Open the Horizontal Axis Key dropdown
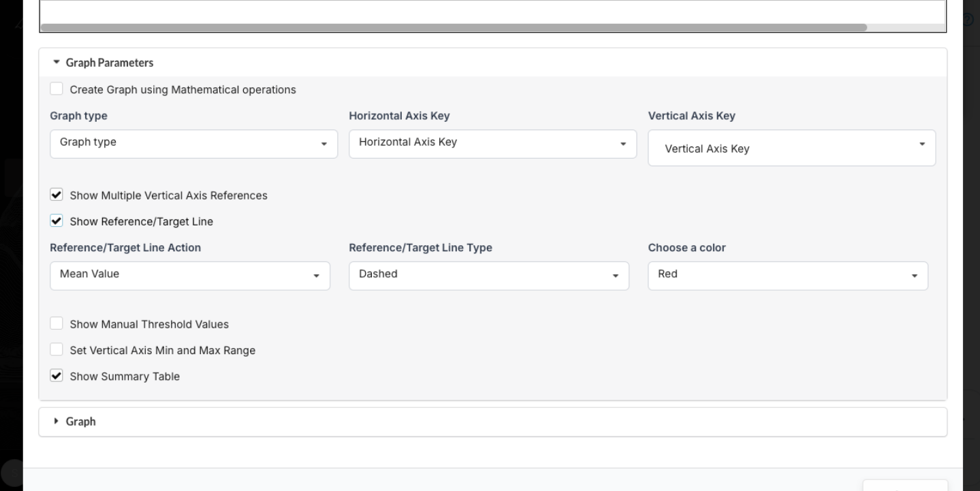Viewport: 980px width, 491px height. (x=492, y=144)
